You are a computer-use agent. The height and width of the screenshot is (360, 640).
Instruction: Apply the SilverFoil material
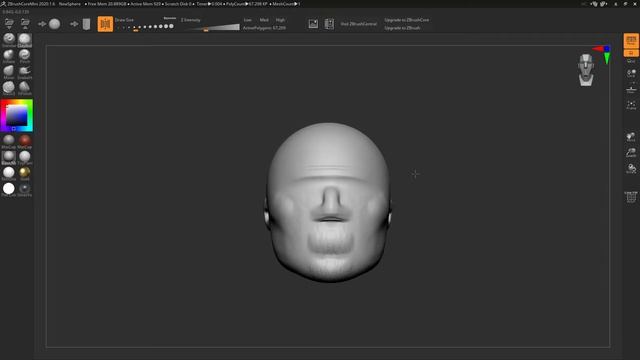tap(24, 189)
